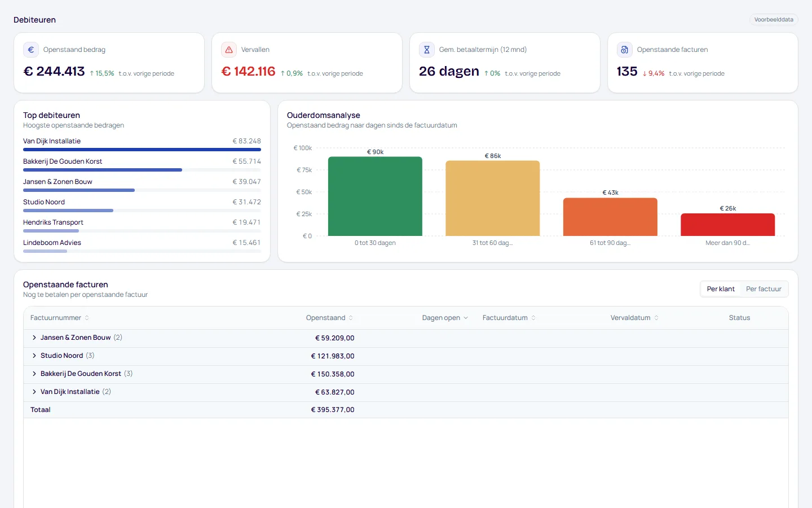Click the euro icon on Openstaand bedrag card
The image size is (812, 508).
pos(31,50)
